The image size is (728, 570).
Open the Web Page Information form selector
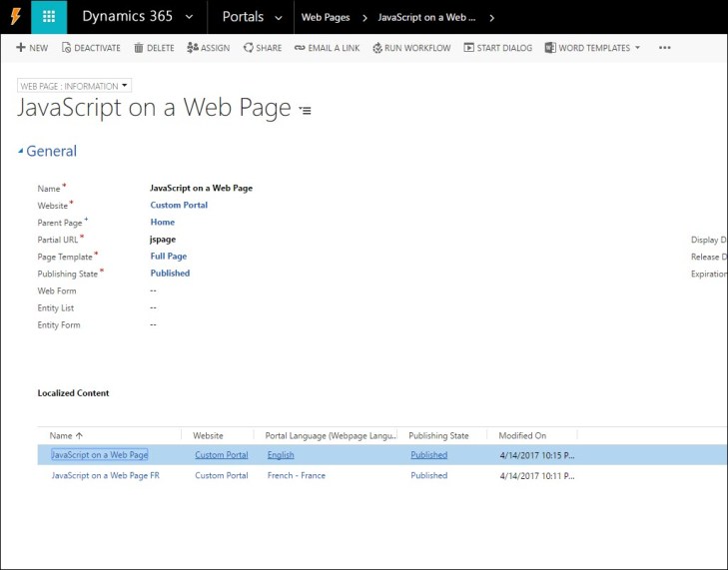click(75, 86)
